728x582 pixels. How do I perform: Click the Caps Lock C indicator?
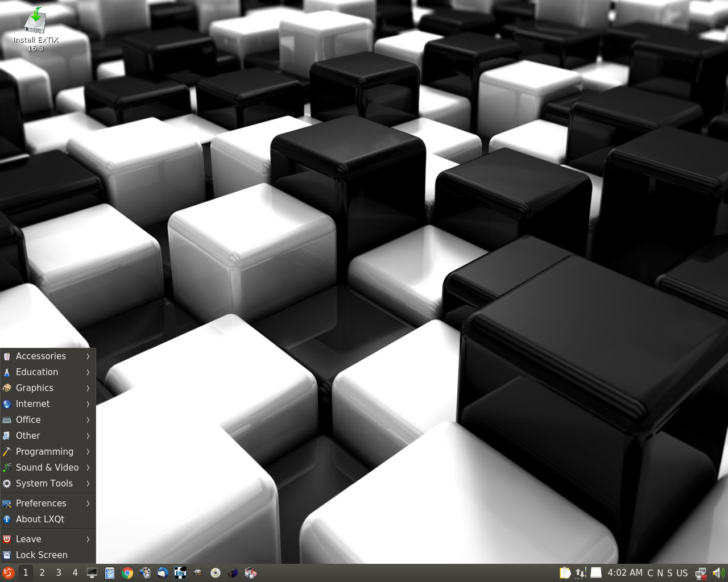click(x=651, y=573)
